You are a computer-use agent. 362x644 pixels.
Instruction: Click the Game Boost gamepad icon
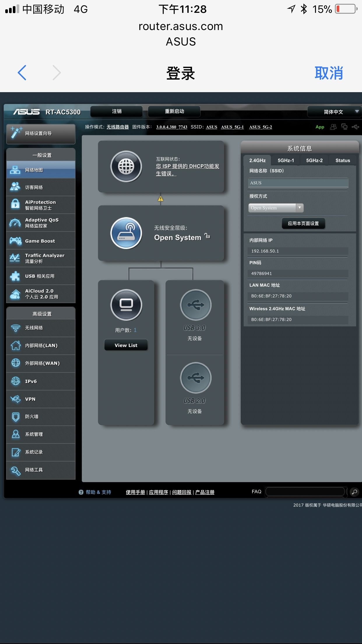tap(15, 241)
